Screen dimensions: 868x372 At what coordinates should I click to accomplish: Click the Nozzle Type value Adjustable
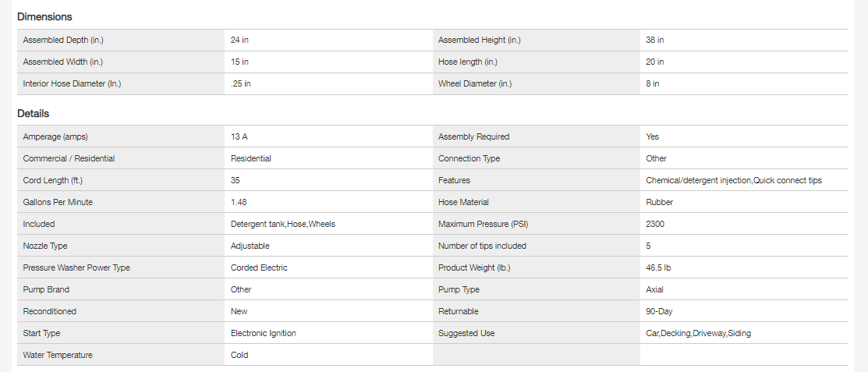pos(250,246)
